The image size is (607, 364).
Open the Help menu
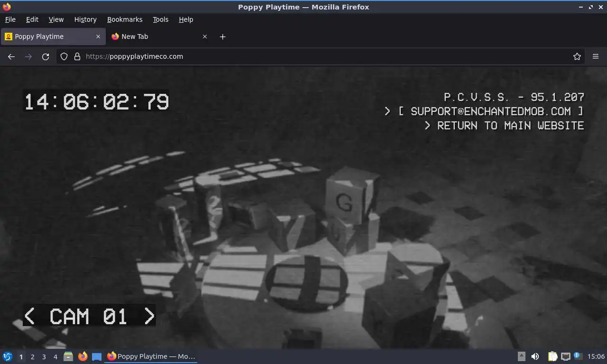tap(186, 19)
